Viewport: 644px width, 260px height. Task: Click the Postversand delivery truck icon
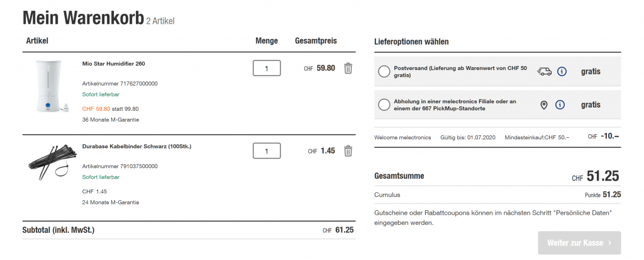(x=544, y=72)
